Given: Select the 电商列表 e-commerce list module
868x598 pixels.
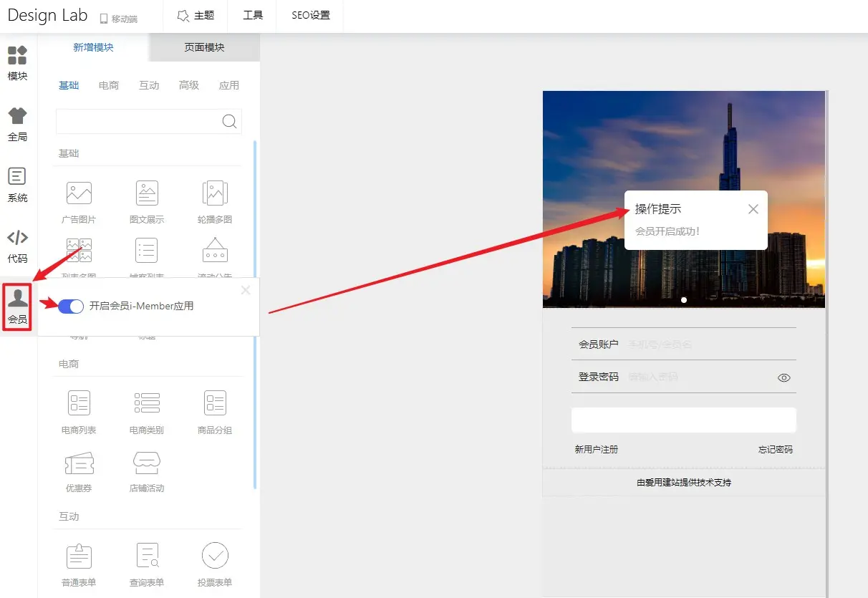Looking at the screenshot, I should click(79, 410).
